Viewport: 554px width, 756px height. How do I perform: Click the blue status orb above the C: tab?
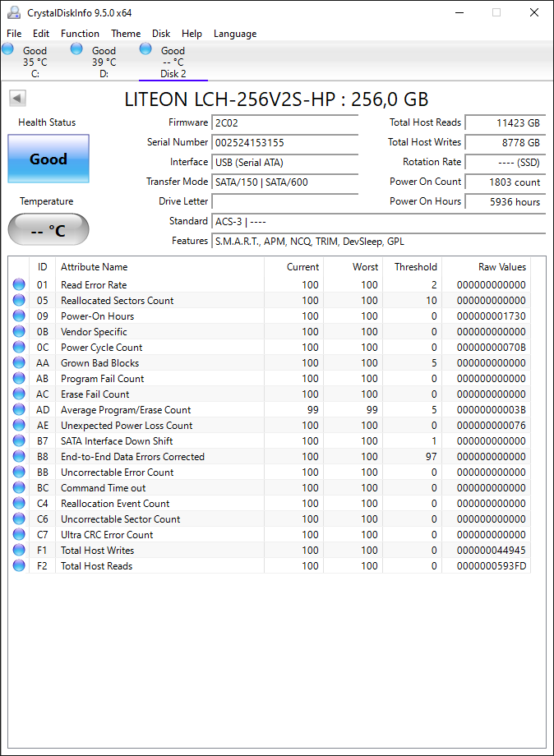click(7, 48)
